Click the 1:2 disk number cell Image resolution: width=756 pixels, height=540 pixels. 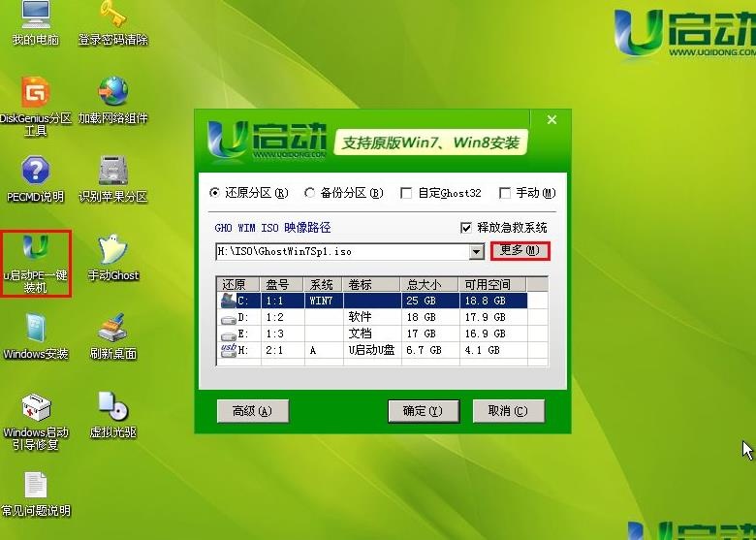coord(283,317)
